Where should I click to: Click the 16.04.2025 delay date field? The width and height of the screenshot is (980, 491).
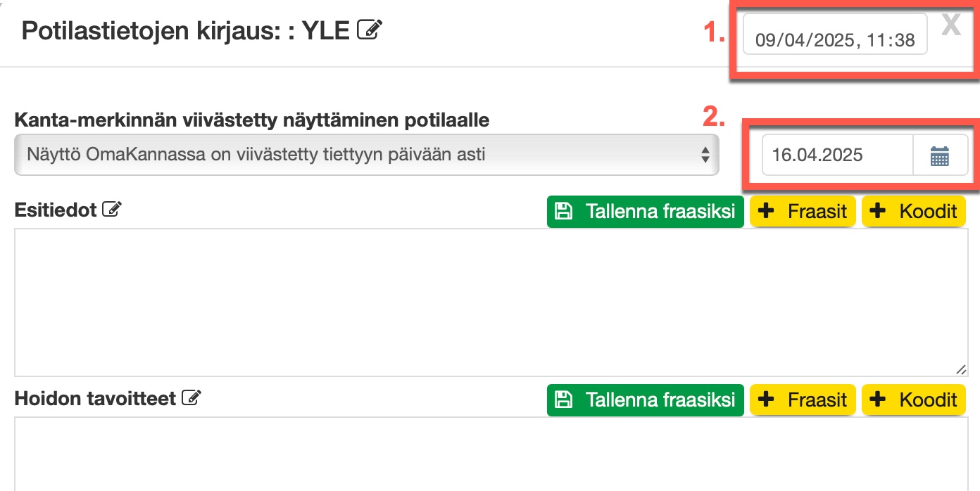point(838,155)
